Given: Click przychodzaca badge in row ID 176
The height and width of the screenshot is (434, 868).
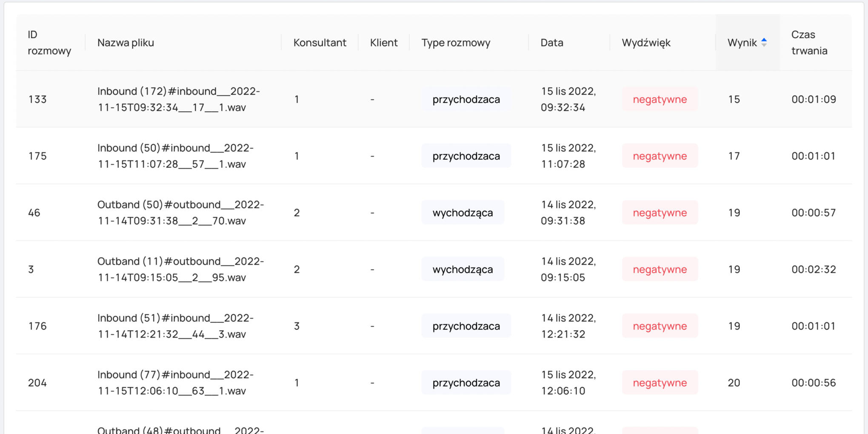Looking at the screenshot, I should click(466, 326).
